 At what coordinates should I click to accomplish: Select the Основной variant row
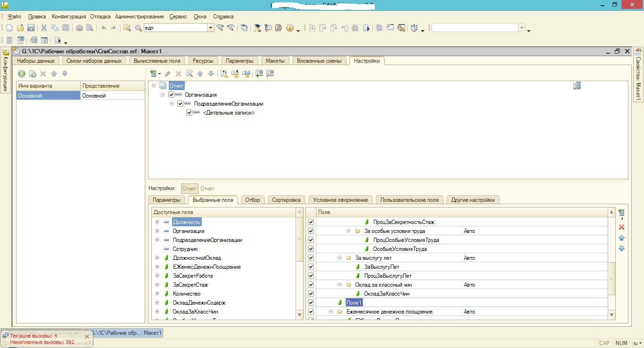(x=48, y=96)
